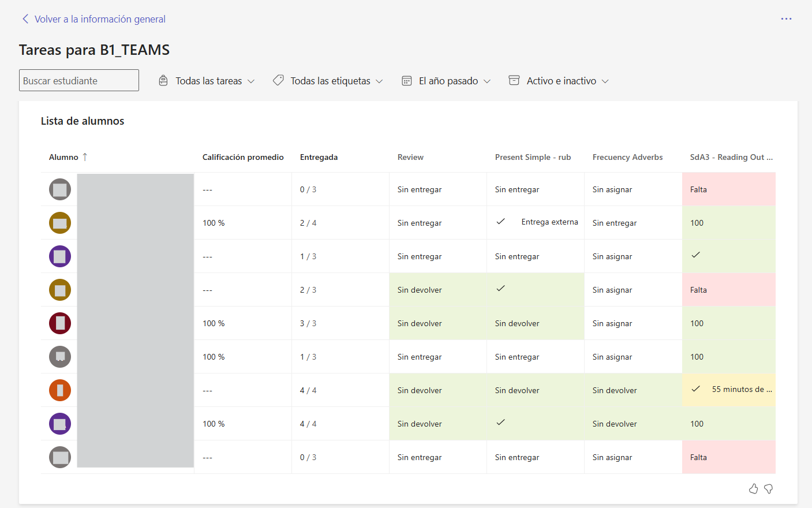Image resolution: width=812 pixels, height=508 pixels.
Task: Expand the Todas las etiquetas dropdown
Action: click(328, 81)
